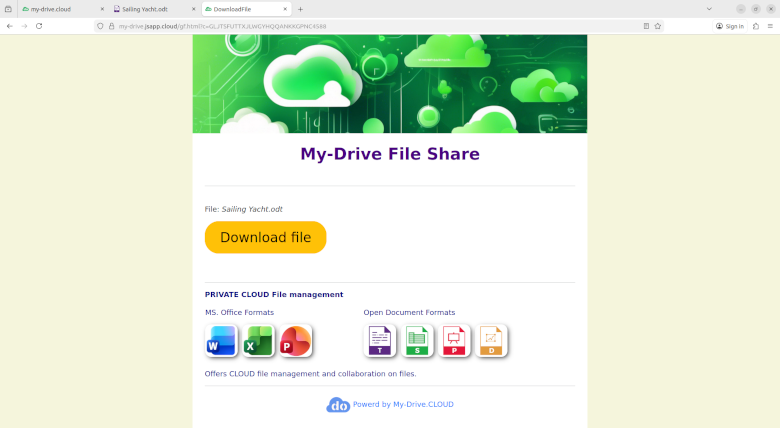Select the Open Document Spreadsheet icon

[x=417, y=341]
